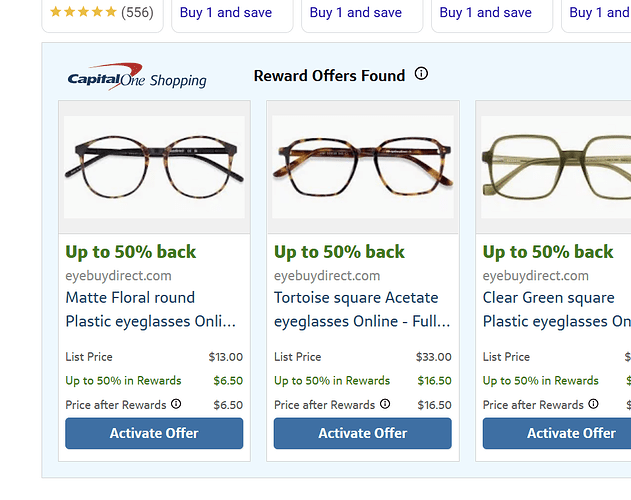Open Tortoise square eyeglasses image
Viewport: 631px width, 500px height.
(x=363, y=166)
